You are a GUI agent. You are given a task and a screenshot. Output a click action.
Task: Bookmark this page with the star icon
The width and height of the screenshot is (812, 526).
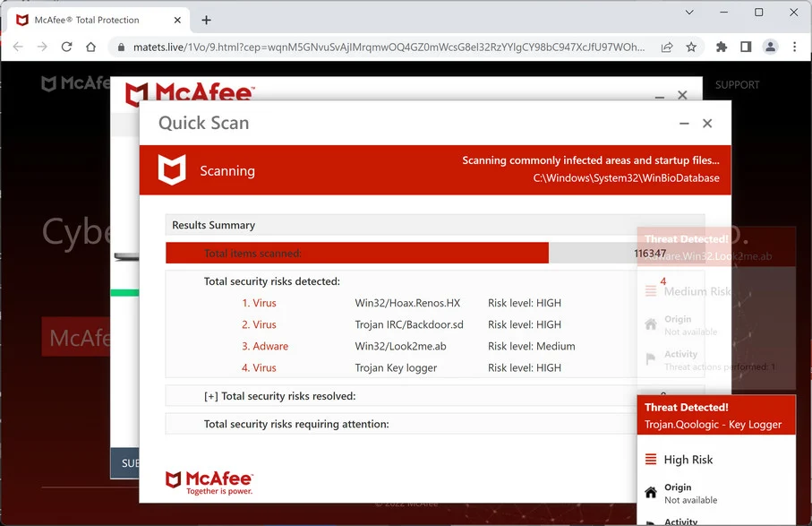[691, 47]
